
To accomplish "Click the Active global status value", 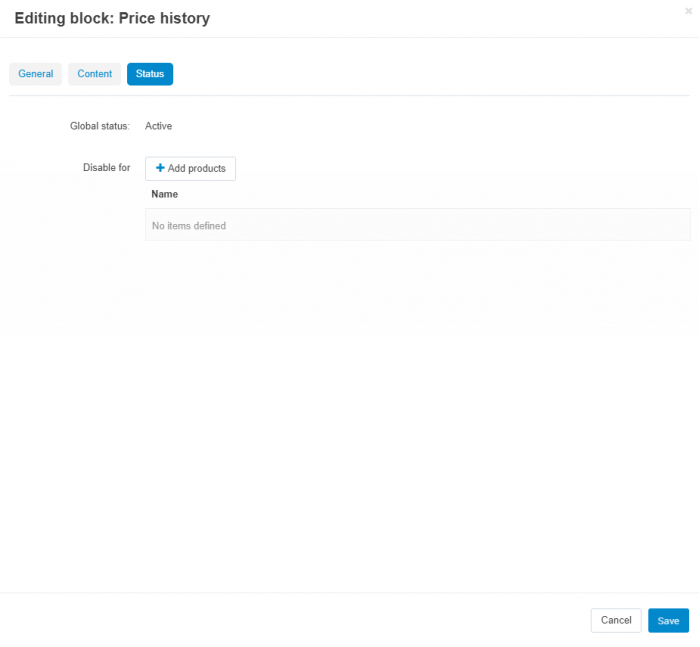I will [158, 126].
